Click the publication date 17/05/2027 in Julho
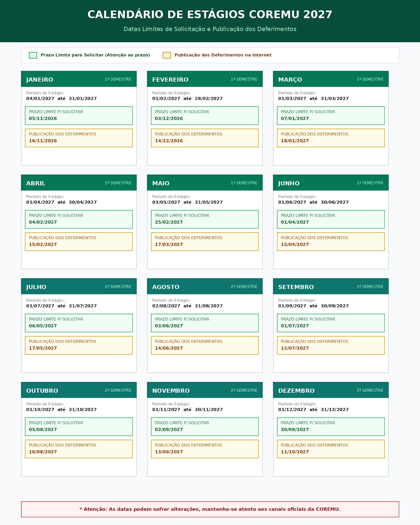The width and height of the screenshot is (420, 525). (43, 348)
